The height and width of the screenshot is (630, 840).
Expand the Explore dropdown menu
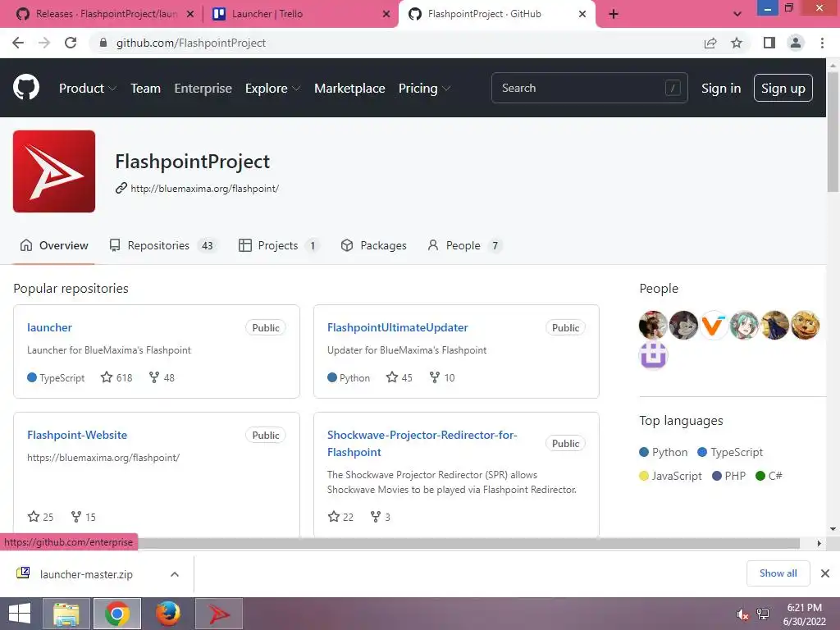272,89
